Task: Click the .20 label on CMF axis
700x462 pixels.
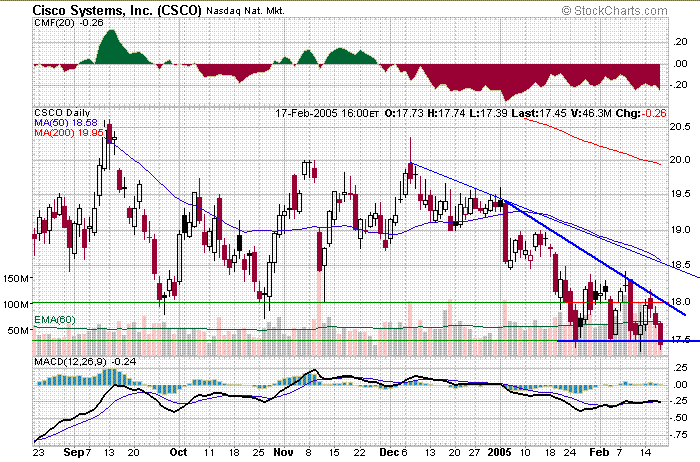Action: point(680,42)
